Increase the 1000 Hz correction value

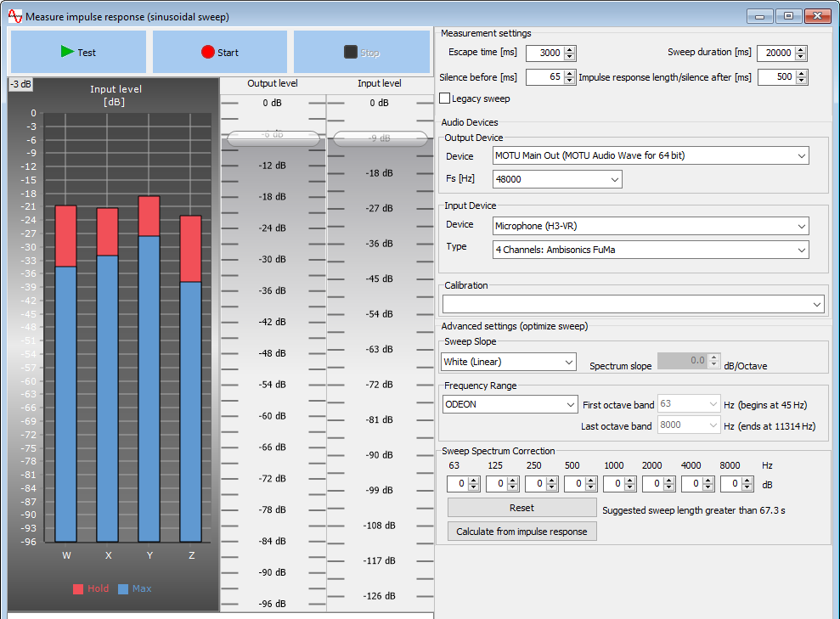[x=630, y=481]
